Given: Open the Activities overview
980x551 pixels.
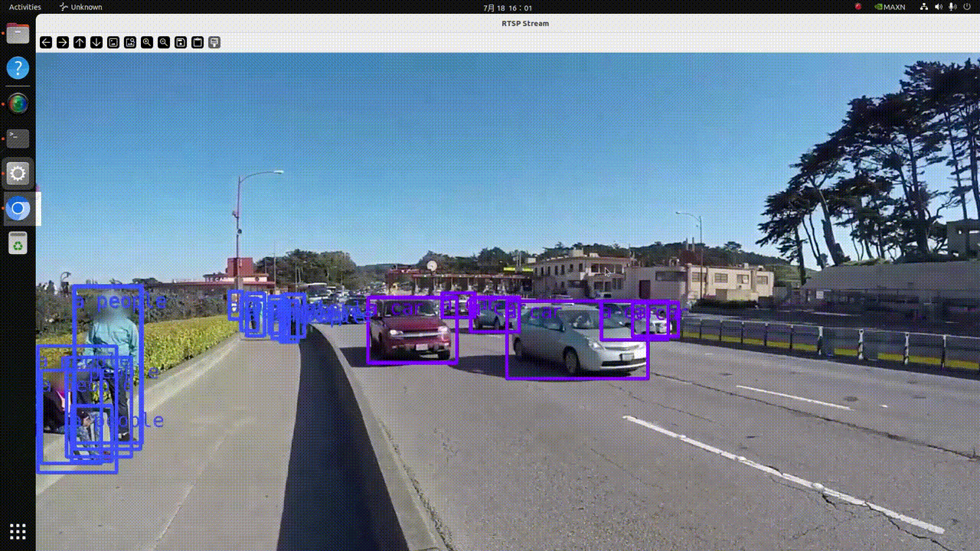Looking at the screenshot, I should (x=25, y=7).
